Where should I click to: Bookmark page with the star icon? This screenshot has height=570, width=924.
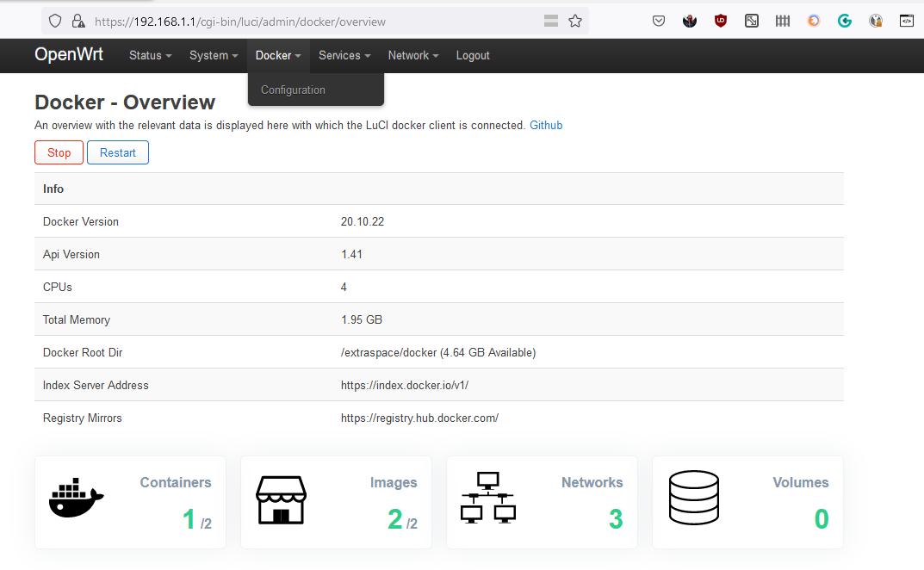575,22
